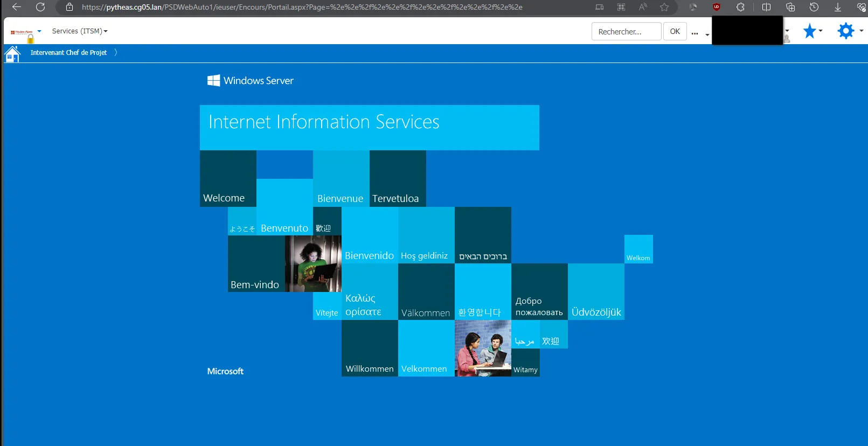Go back with the browser back arrow

click(x=17, y=7)
